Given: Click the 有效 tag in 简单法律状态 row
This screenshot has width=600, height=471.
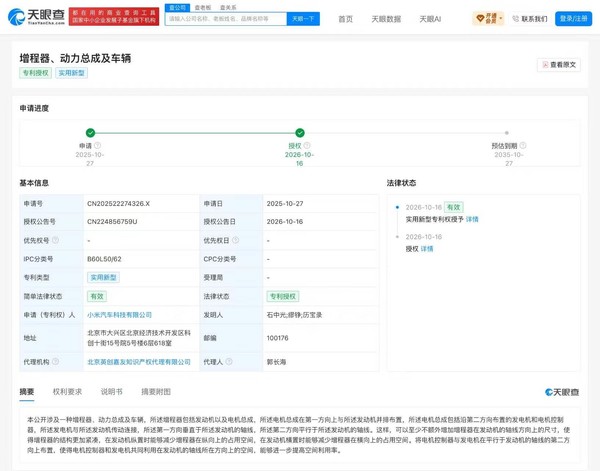Looking at the screenshot, I should pos(97,296).
